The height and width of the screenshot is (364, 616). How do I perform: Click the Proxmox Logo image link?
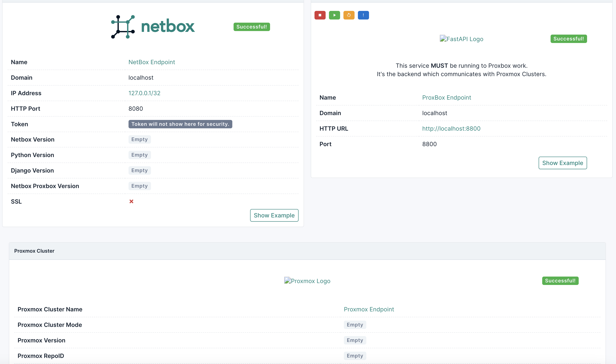307,281
